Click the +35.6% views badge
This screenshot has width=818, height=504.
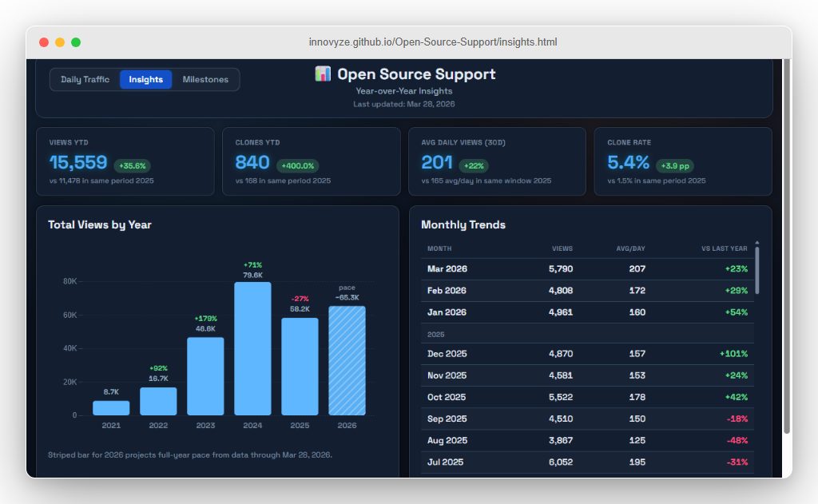point(133,166)
